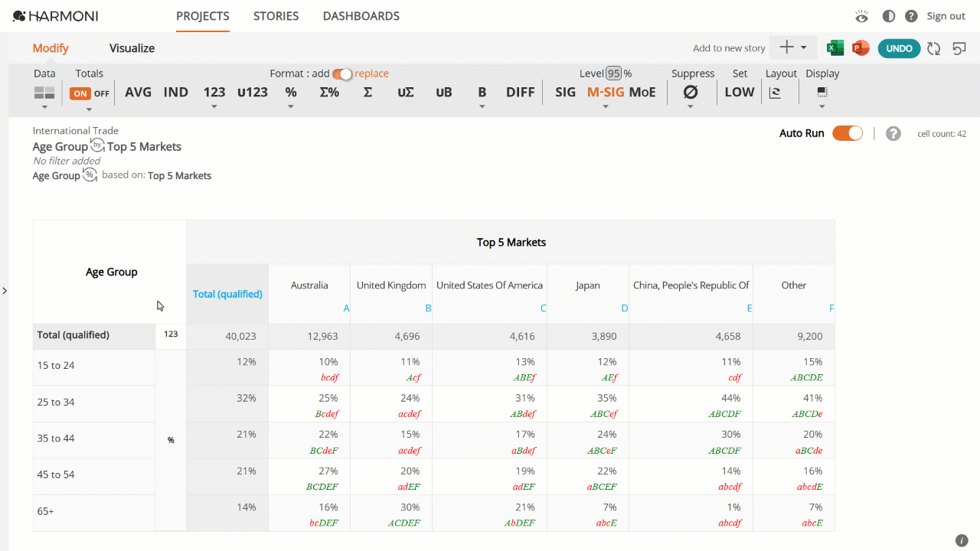
Task: Open the Layout swap icon
Action: click(x=775, y=93)
